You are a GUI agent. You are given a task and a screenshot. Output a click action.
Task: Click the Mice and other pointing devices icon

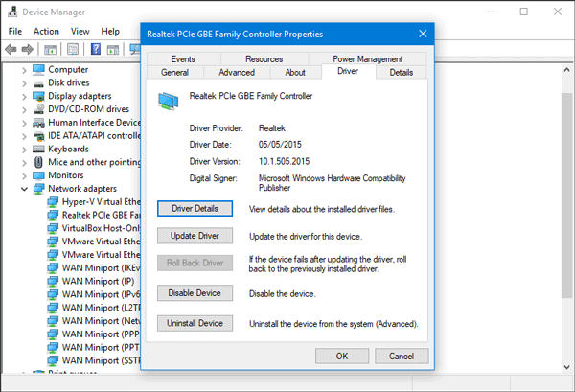coord(38,162)
